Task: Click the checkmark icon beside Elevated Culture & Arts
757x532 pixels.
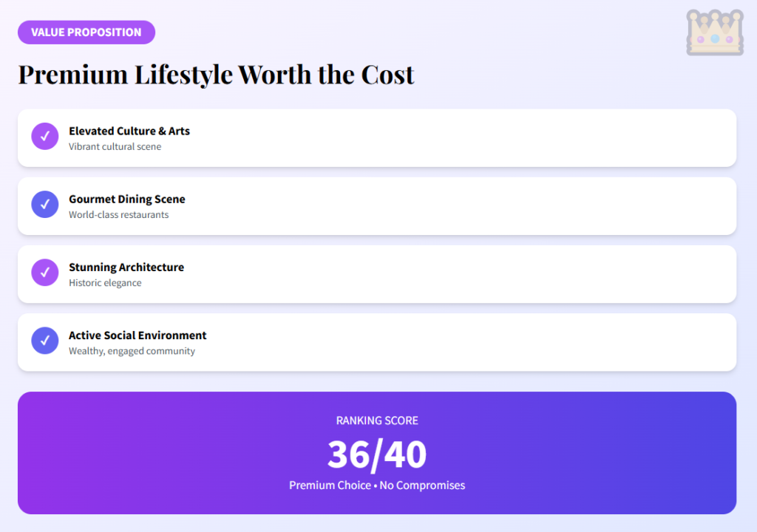Action: [44, 137]
